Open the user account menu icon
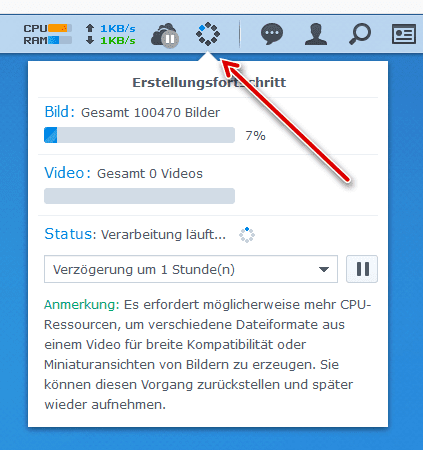Viewport: 423px width, 450px height. 316,34
